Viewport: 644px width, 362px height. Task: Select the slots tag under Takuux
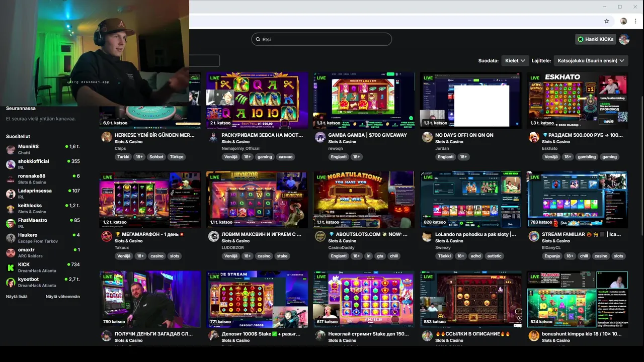click(174, 256)
